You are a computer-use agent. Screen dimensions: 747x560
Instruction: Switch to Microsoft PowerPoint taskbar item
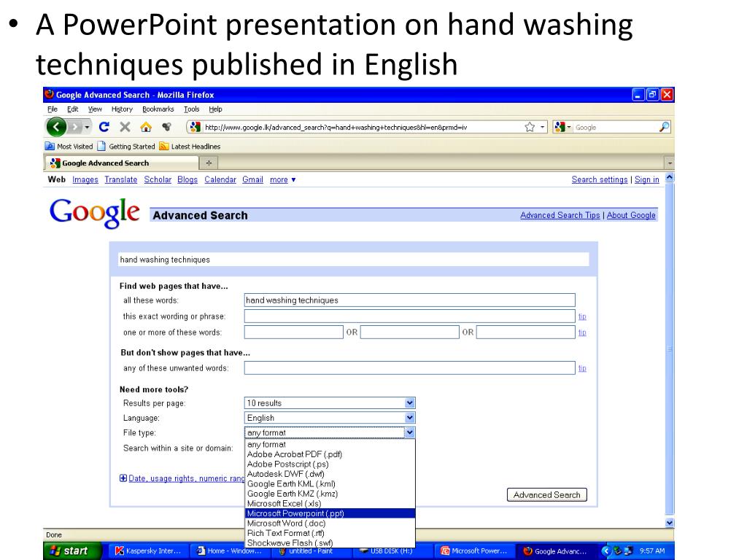pyautogui.click(x=474, y=551)
